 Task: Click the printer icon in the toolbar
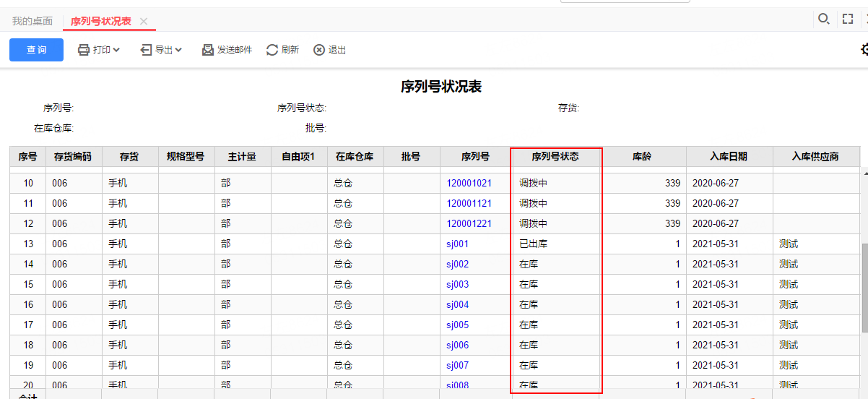[84, 50]
